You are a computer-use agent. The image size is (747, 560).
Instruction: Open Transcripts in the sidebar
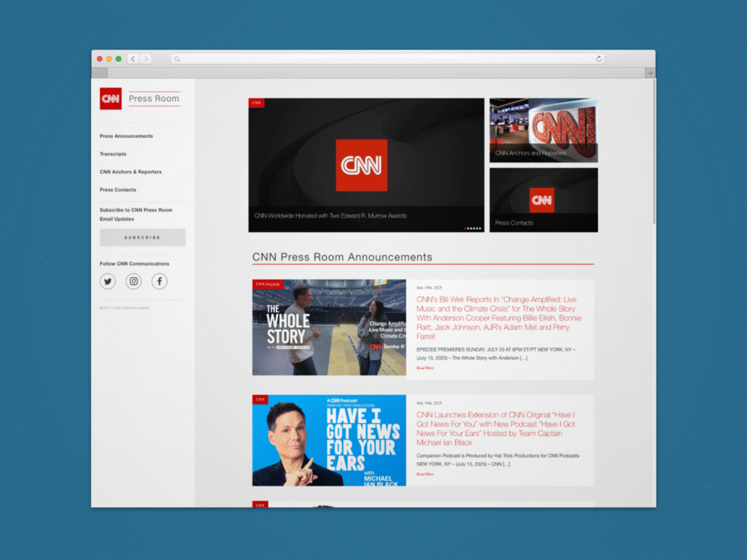tap(113, 154)
